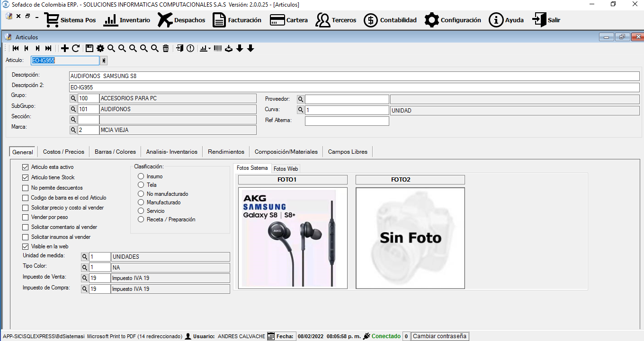Switch to the 'Costos / Precios' tab
Viewport: 644px width, 341px height.
[x=63, y=152]
